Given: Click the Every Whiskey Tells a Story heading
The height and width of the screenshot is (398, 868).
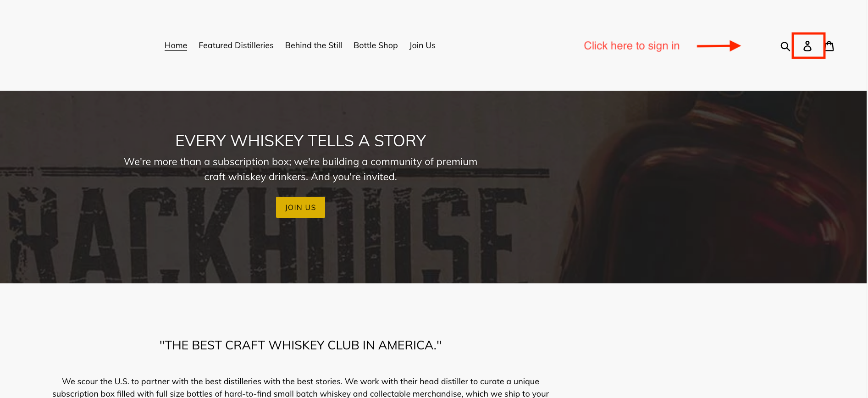Looking at the screenshot, I should 301,141.
